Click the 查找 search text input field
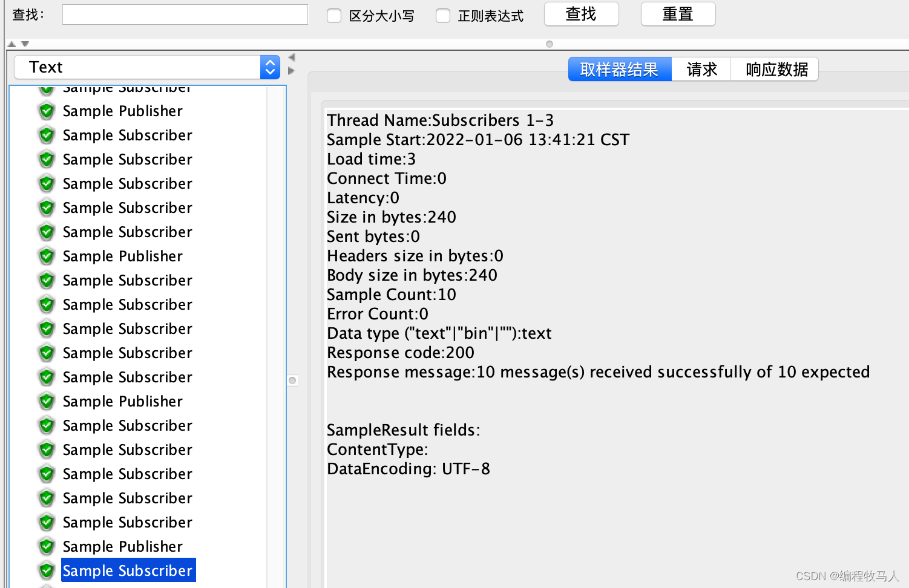The width and height of the screenshot is (909, 588). coord(185,15)
